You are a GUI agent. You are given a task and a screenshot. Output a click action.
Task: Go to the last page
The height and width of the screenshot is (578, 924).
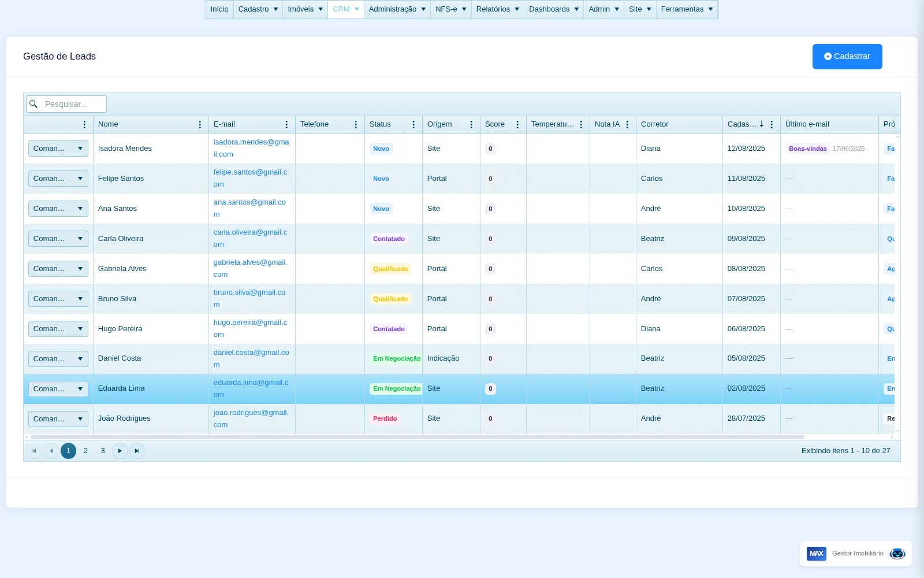137,451
